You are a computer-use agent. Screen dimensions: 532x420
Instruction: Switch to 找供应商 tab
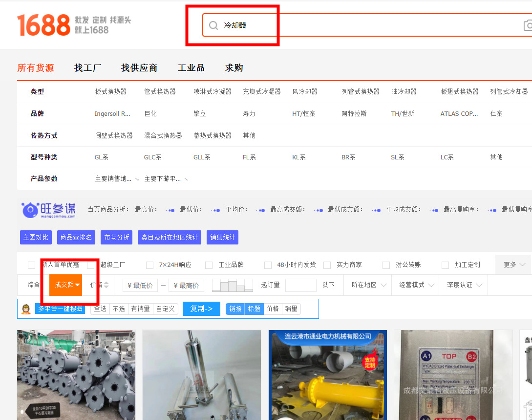[x=139, y=68]
